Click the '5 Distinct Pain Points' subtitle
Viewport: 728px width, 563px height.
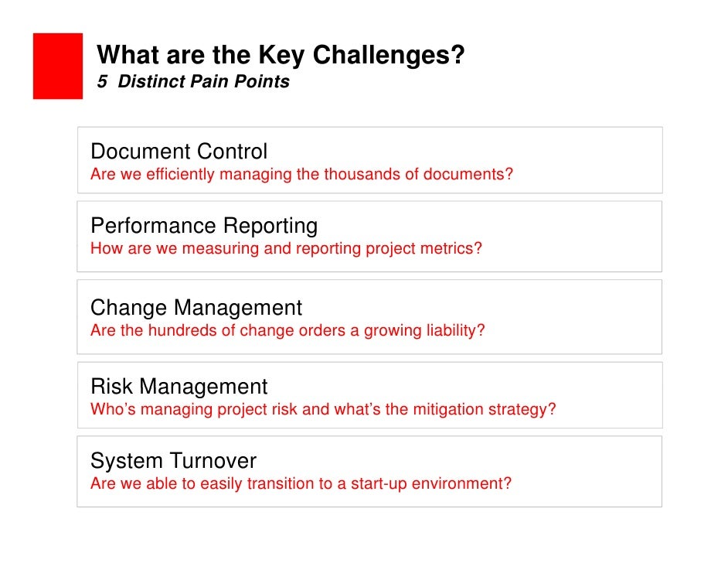(193, 81)
